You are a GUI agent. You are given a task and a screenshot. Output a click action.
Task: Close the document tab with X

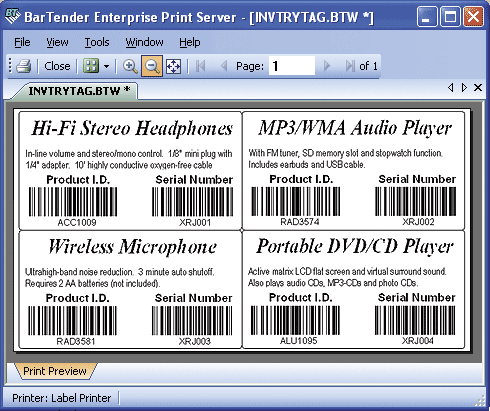pyautogui.click(x=478, y=87)
